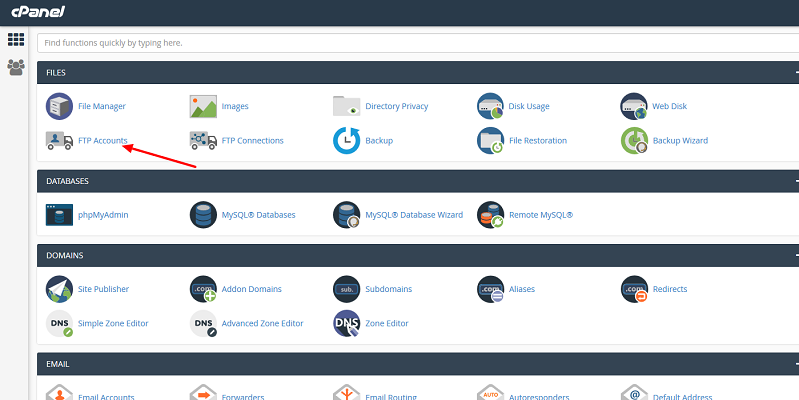The image size is (799, 400).
Task: Open the Backup Wizard icon
Action: click(634, 141)
